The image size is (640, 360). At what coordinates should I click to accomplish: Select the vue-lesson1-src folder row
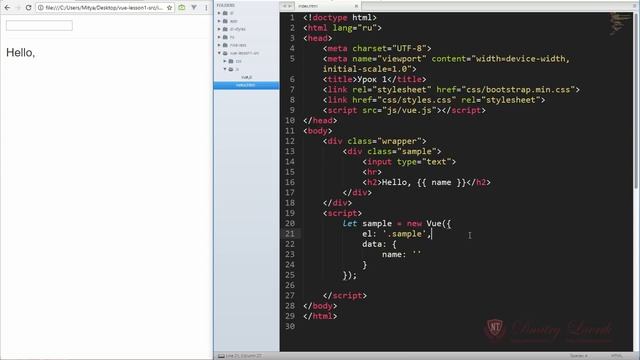(x=246, y=53)
